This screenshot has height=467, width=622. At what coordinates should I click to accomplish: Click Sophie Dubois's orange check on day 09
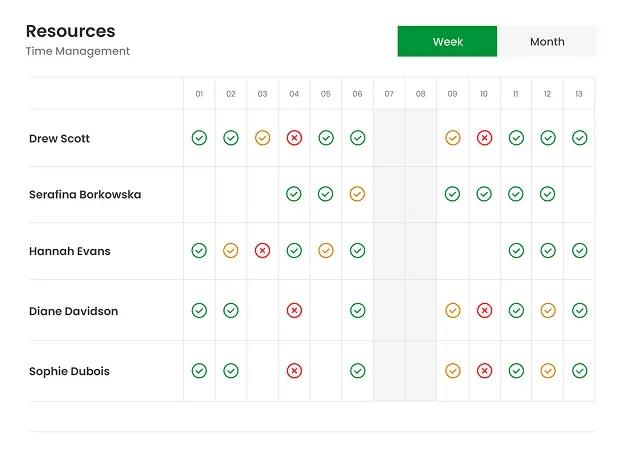452,371
